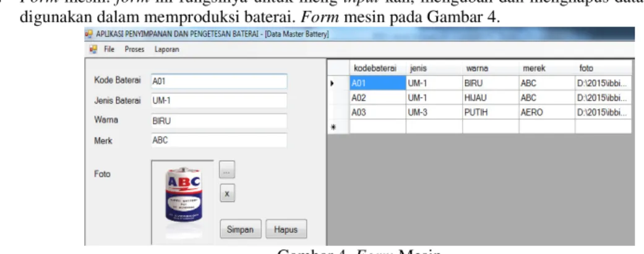Click the foto column header
The width and height of the screenshot is (644, 254).
point(603,68)
